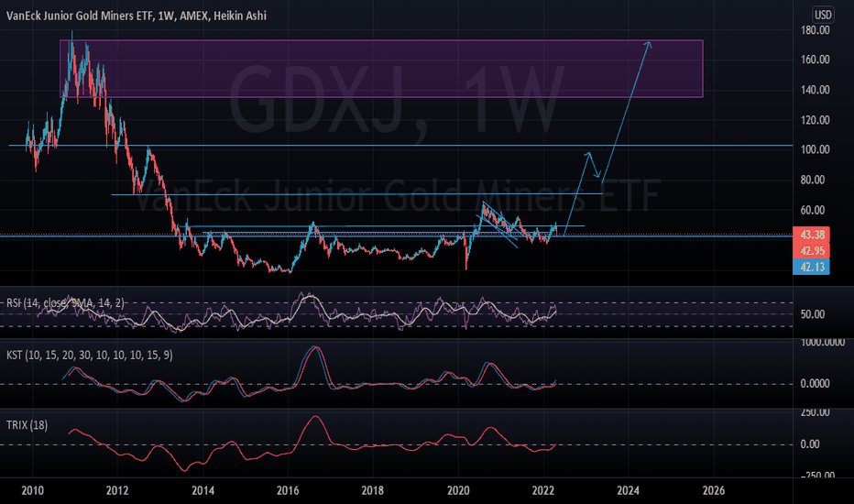The image size is (854, 504).
Task: Click the 120.00 price axis label
Action: click(815, 120)
